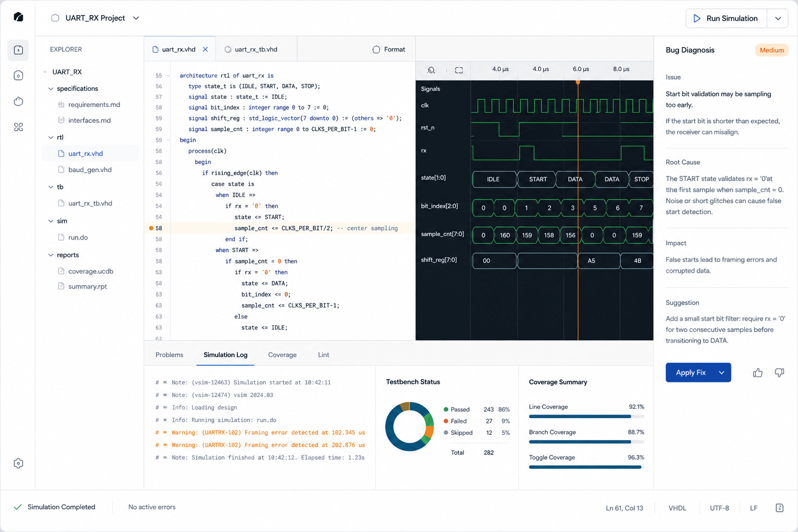Click the Toggle Coverage progress bar
The width and height of the screenshot is (798, 532).
point(587,467)
